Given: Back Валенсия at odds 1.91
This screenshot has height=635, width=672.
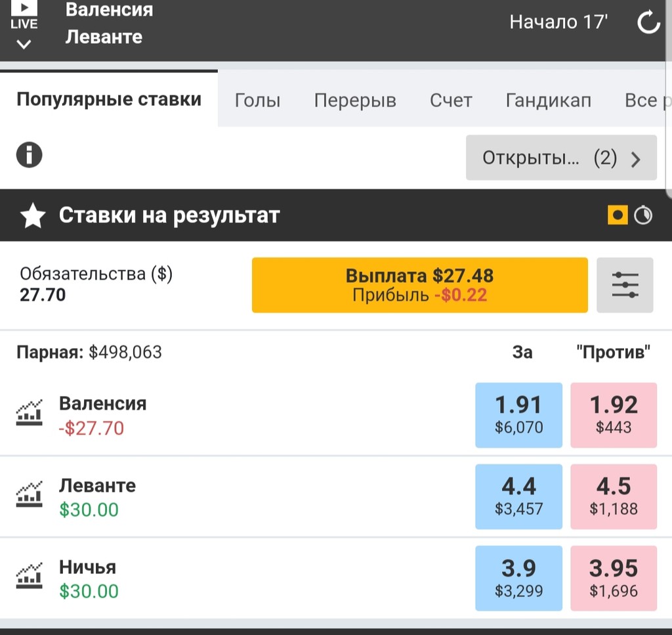Looking at the screenshot, I should (x=518, y=415).
